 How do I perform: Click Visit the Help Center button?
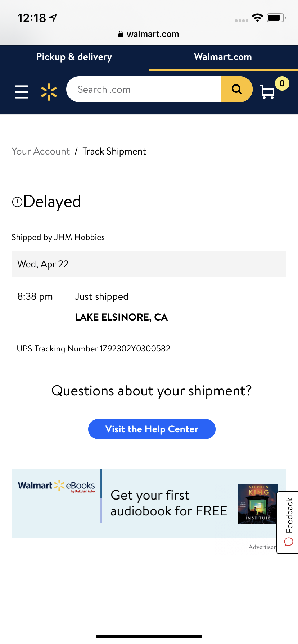pos(152,429)
